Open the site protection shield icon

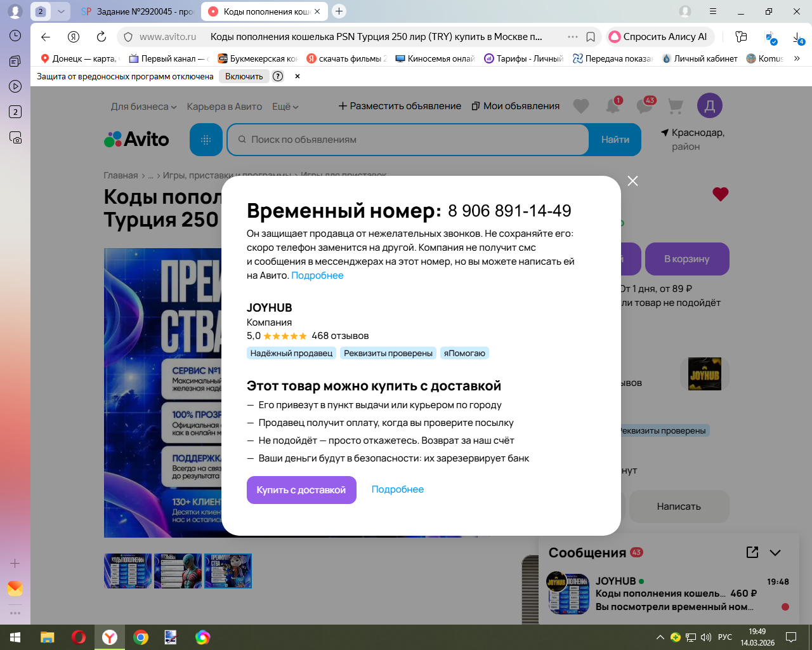tap(128, 37)
